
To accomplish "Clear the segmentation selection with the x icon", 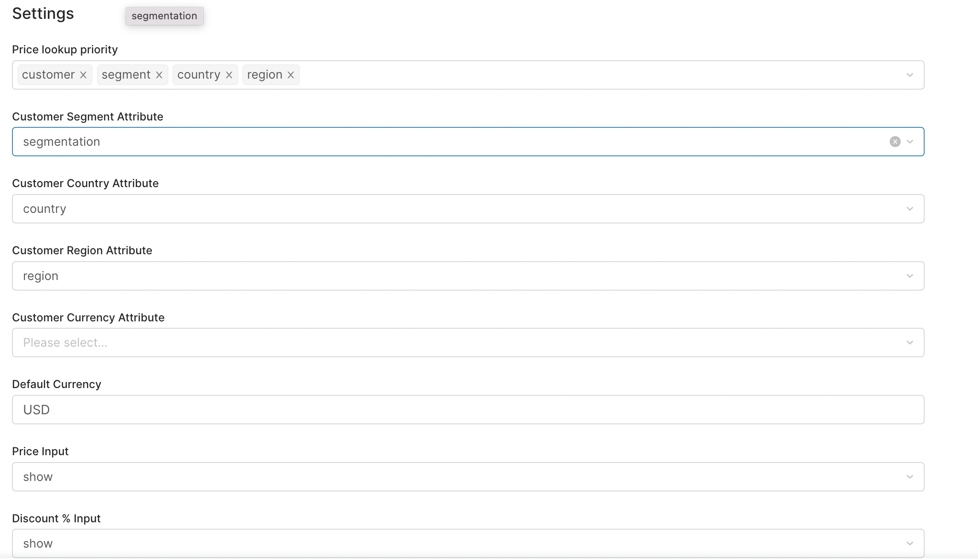I will click(x=895, y=142).
